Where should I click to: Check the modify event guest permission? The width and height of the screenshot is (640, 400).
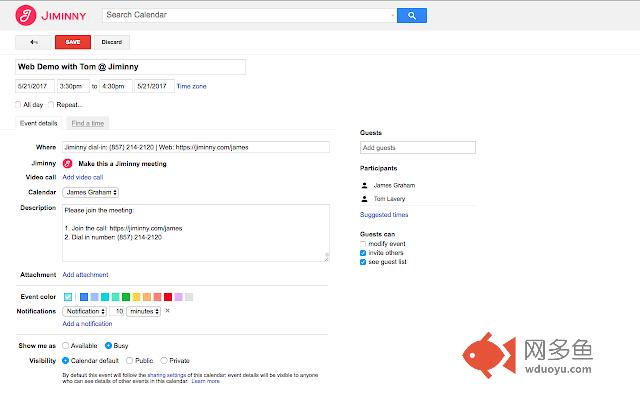pos(364,244)
